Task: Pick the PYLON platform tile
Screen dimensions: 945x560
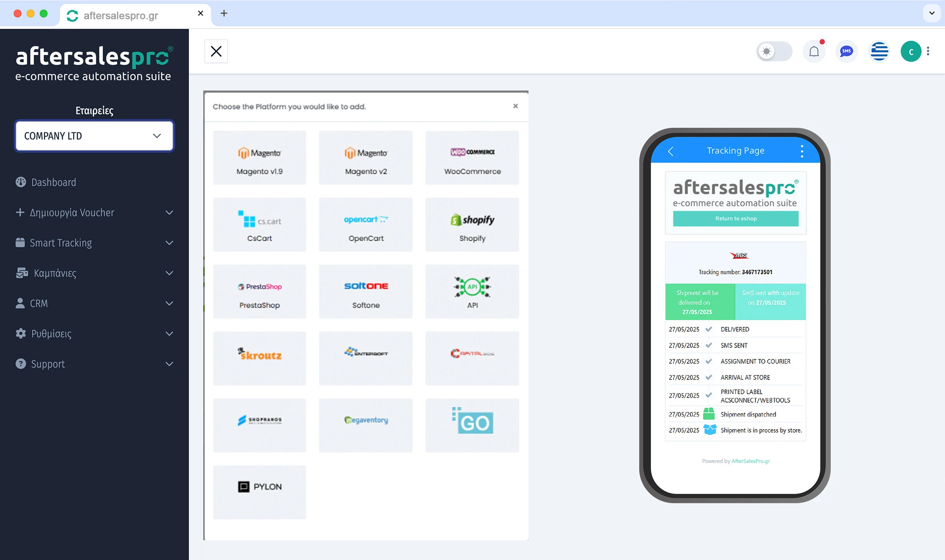Action: [x=260, y=492]
